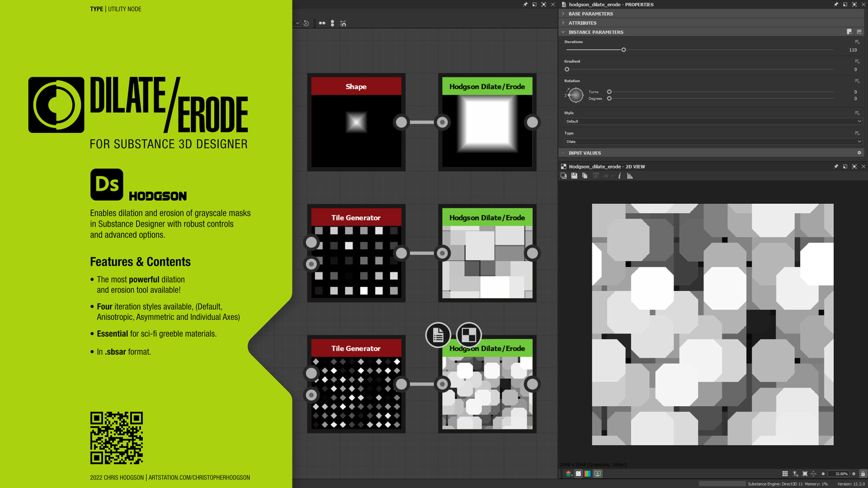The image size is (868, 488).
Task: Click the Rotation Turns slider handle
Action: click(x=609, y=92)
